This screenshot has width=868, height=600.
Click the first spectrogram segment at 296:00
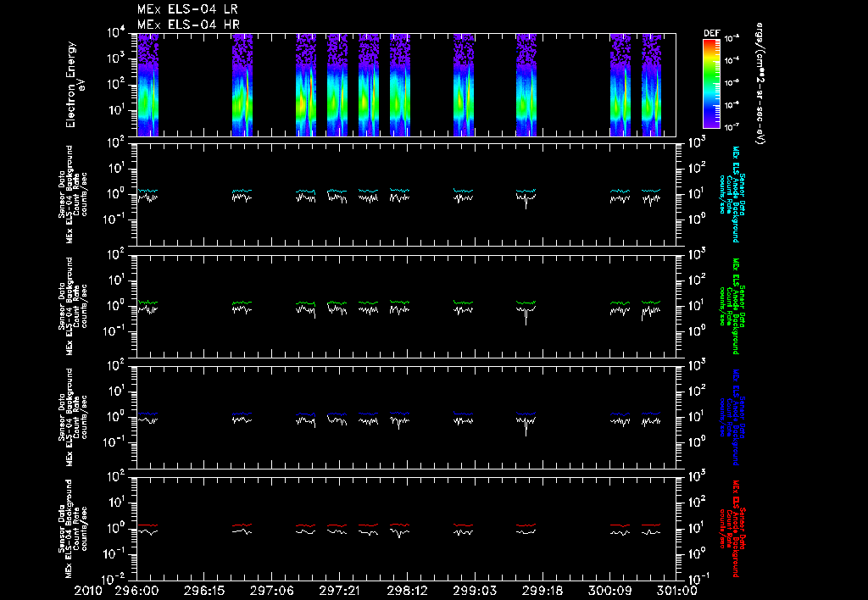tap(147, 85)
